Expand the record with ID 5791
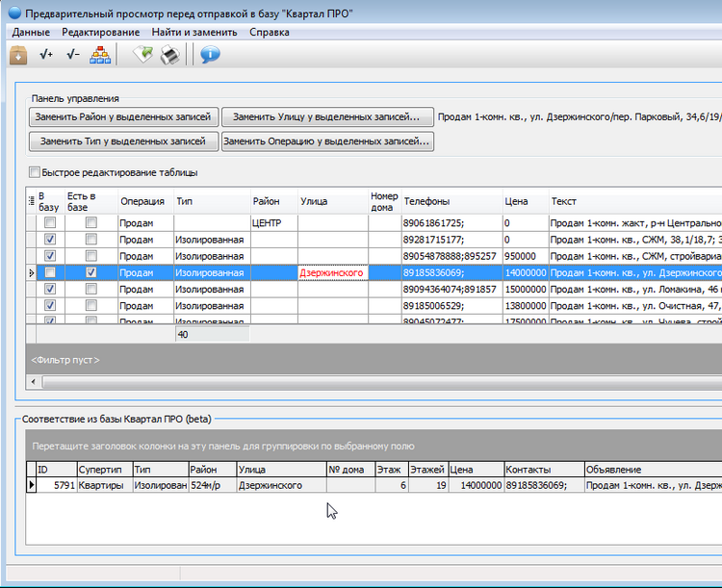 click(31, 486)
